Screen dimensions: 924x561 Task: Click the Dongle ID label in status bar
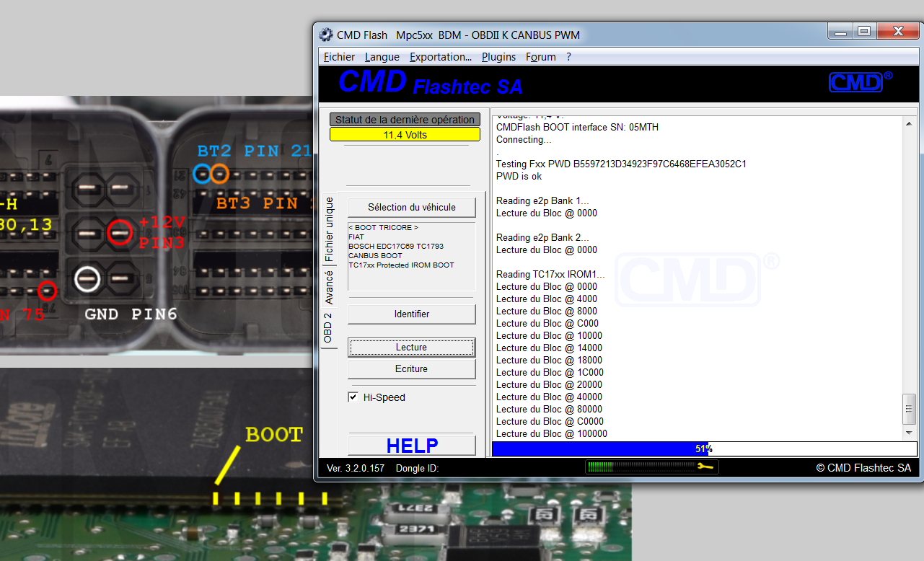(x=418, y=468)
